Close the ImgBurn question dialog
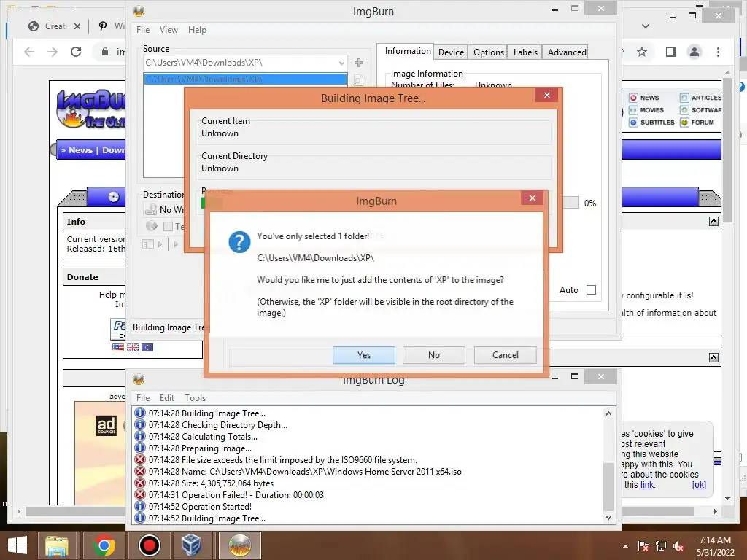747x560 pixels. 532,198
